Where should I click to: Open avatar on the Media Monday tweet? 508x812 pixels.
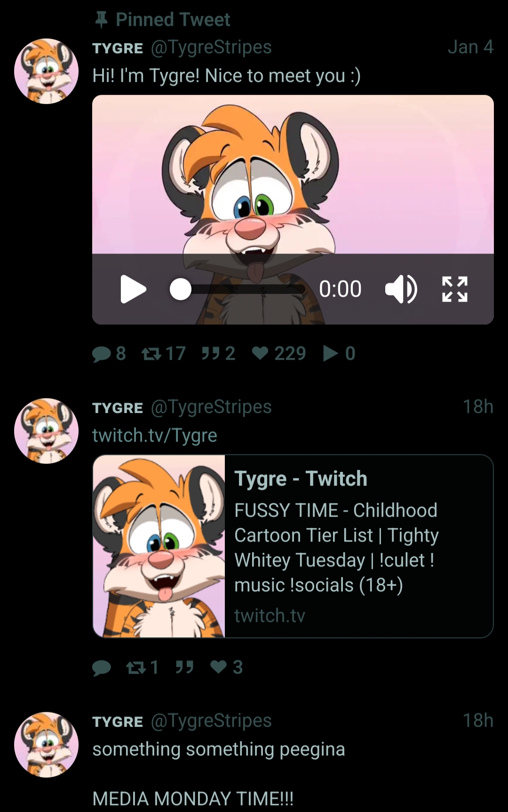(x=46, y=744)
